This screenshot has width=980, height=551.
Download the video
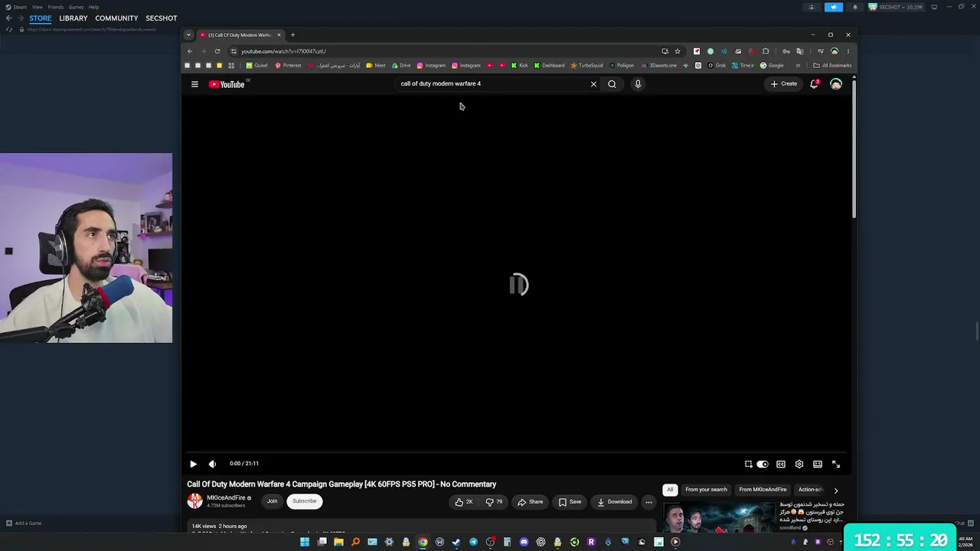tap(615, 502)
